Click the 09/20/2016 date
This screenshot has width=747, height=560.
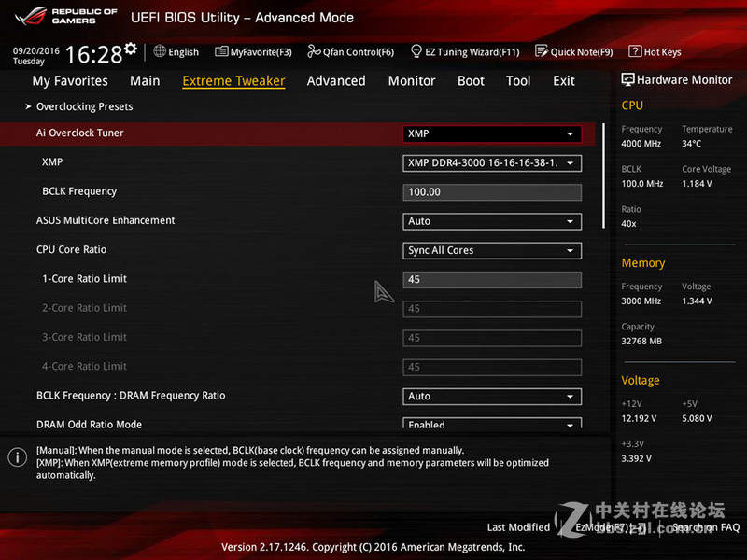pos(36,50)
